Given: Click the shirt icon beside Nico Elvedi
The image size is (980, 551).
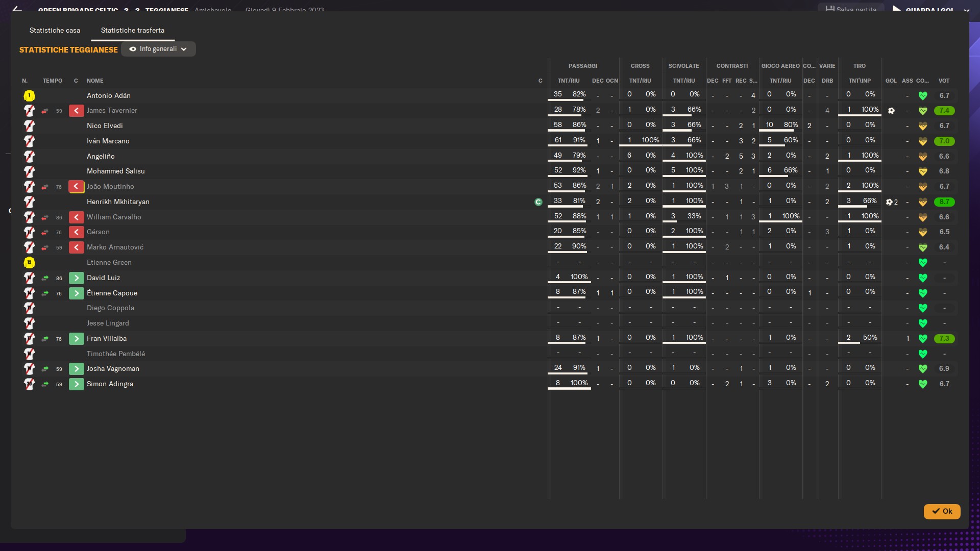Looking at the screenshot, I should tap(29, 126).
